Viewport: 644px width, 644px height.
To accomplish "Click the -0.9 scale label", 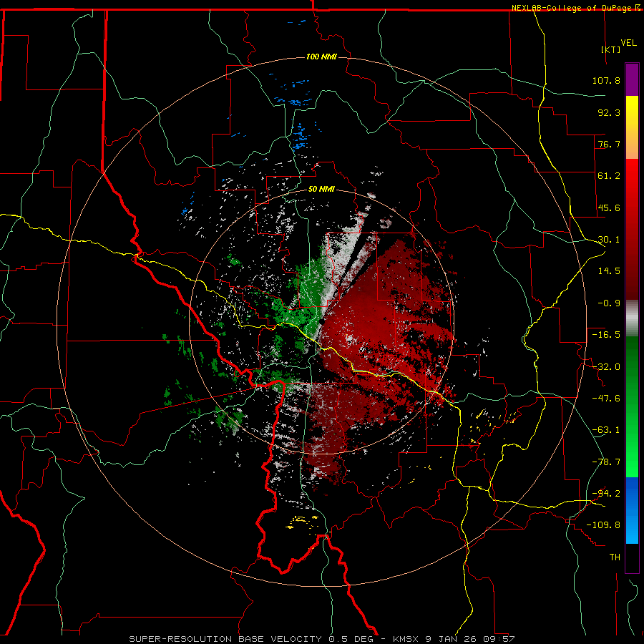I will 609,303.
